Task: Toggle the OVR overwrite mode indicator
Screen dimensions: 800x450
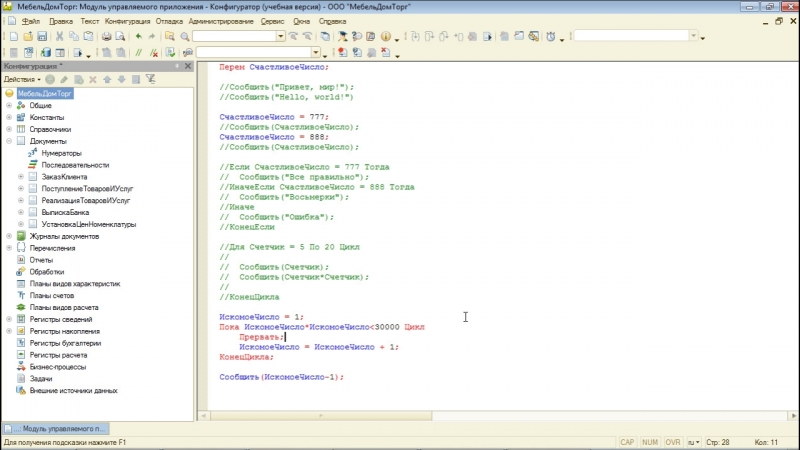Action: 672,442
